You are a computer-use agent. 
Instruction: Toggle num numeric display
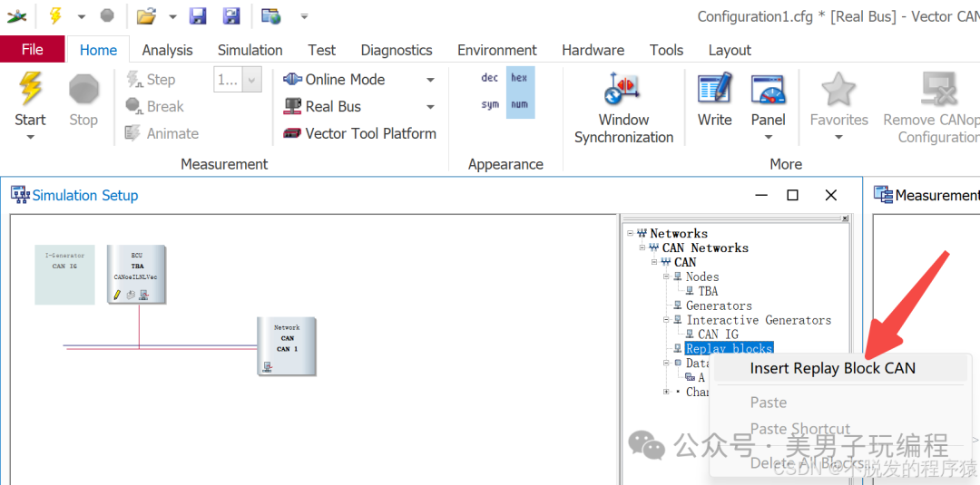(519, 104)
